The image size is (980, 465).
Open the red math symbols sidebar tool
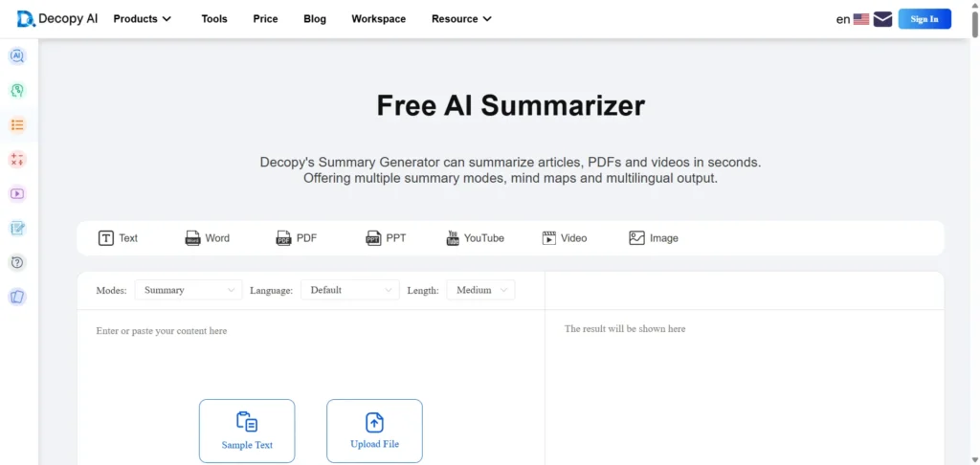click(17, 160)
